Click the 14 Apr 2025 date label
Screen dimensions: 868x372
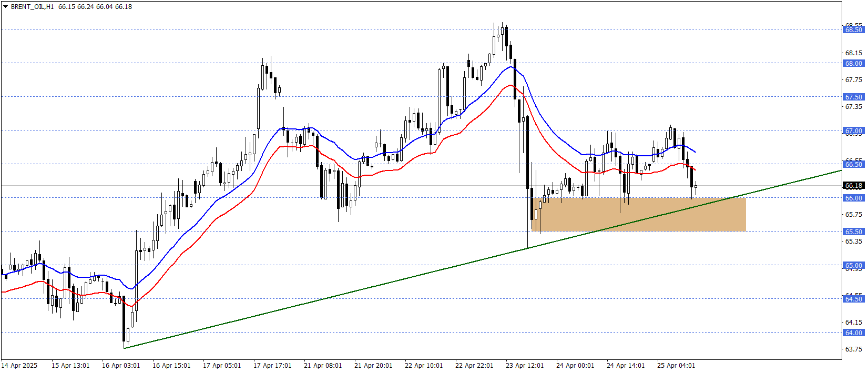click(19, 365)
